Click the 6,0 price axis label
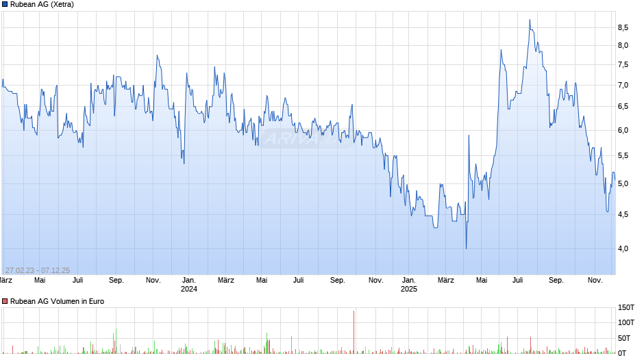The image size is (644, 360). point(623,131)
